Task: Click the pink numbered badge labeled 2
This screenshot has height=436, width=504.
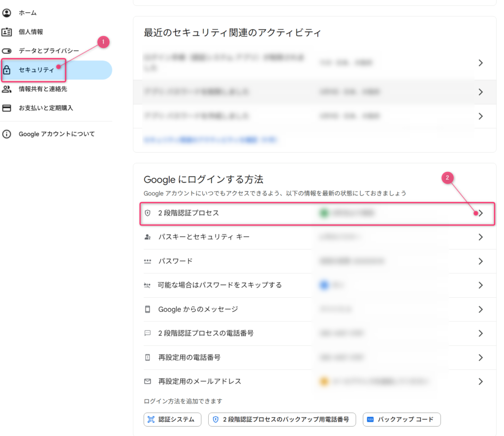Action: click(x=447, y=178)
